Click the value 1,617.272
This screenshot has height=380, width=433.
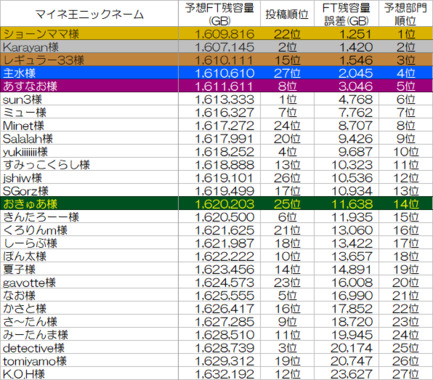pos(224,126)
